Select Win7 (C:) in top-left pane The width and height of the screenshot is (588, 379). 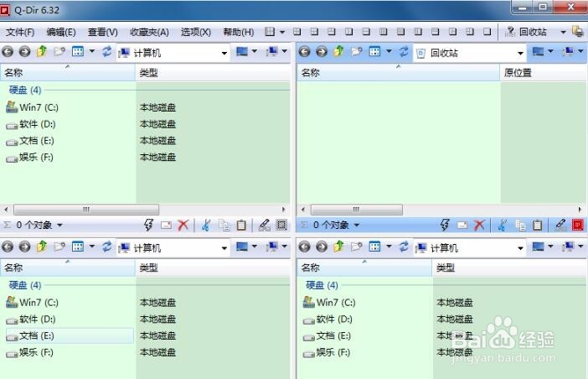click(33, 107)
